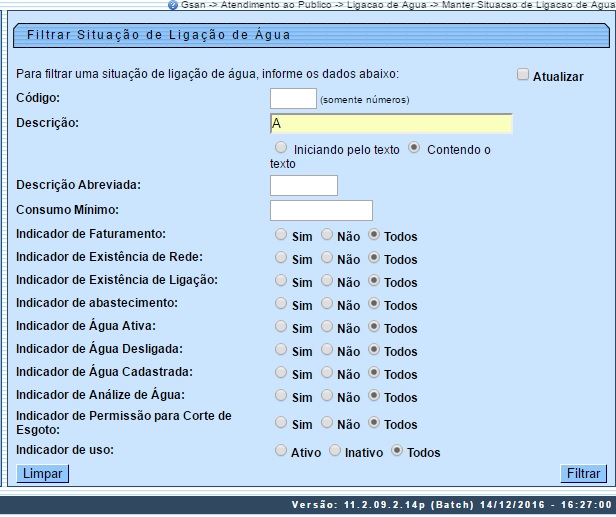Select Não for Indicador de abastecimento
Screen dimensions: 616x517
coord(327,304)
